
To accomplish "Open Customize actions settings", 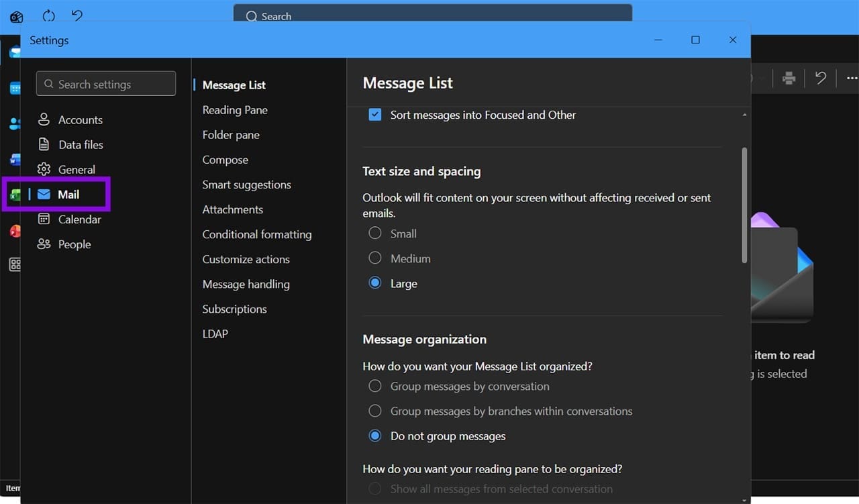I will click(x=246, y=259).
